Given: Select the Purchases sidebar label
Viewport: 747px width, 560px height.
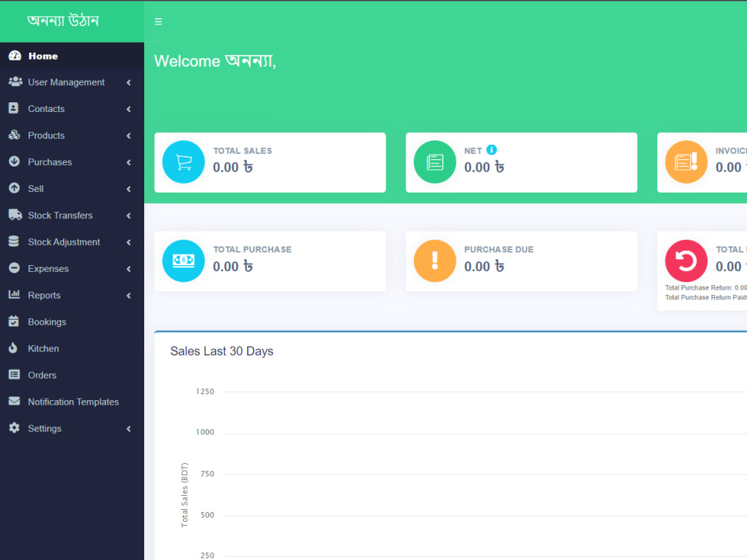Looking at the screenshot, I should (x=50, y=162).
